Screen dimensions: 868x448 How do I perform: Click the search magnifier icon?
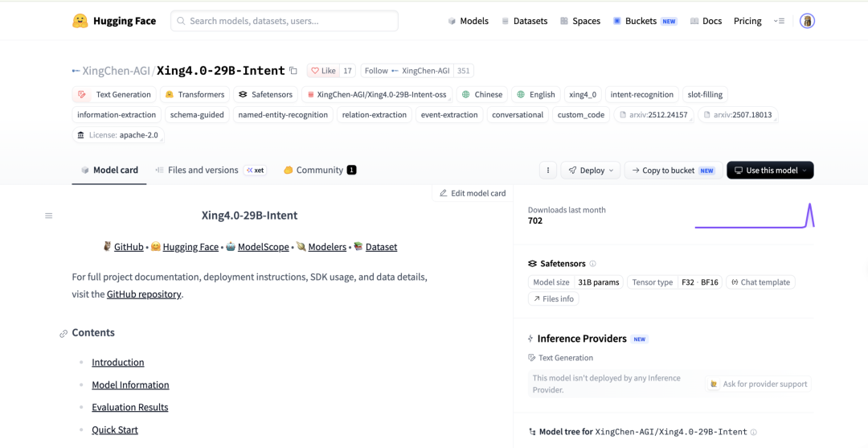coord(181,21)
